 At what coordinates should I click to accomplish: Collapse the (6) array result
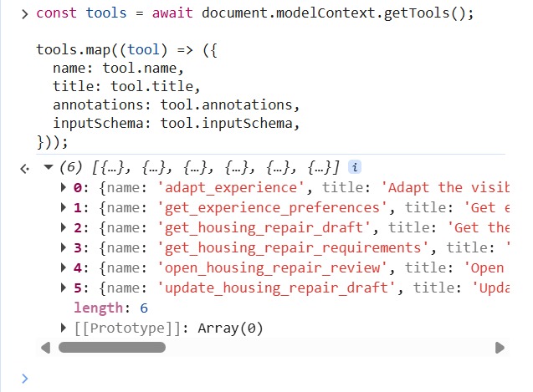[49, 167]
